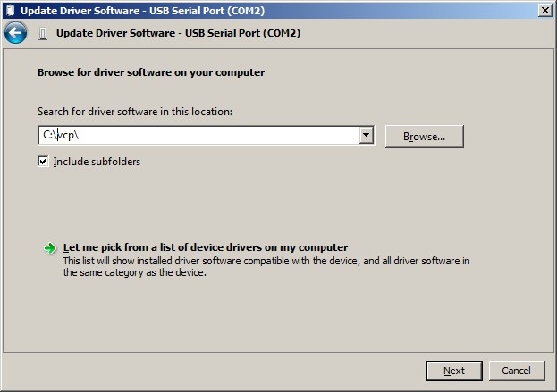Close the Update Driver Software window
Viewport: 557px width, 392px height.
[x=544, y=9]
